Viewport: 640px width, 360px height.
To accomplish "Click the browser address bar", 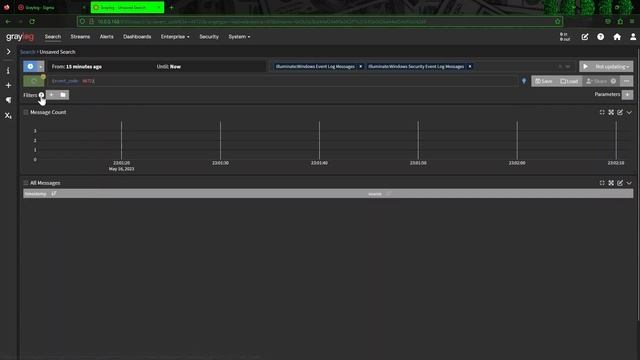I will tap(320, 22).
